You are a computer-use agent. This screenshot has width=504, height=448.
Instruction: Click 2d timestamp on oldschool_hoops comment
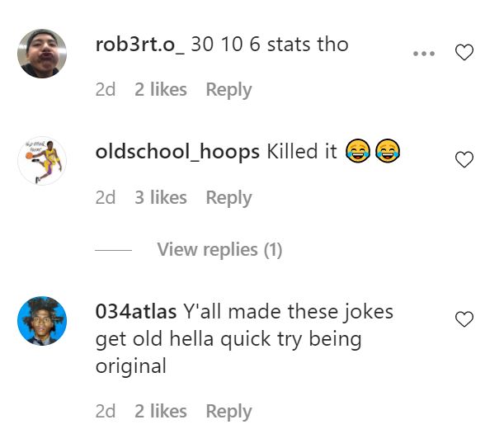tap(106, 197)
